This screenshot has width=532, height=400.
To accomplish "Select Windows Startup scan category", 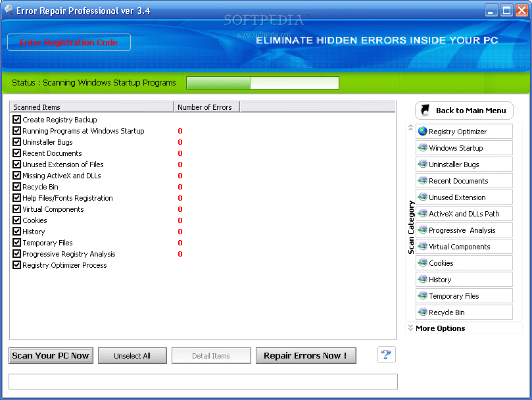I will [464, 148].
